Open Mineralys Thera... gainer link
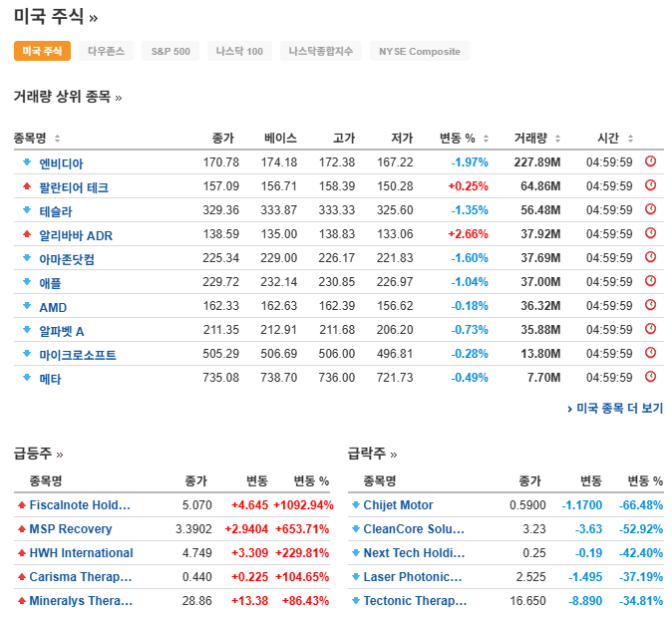This screenshot has height=618, width=672. [x=81, y=601]
